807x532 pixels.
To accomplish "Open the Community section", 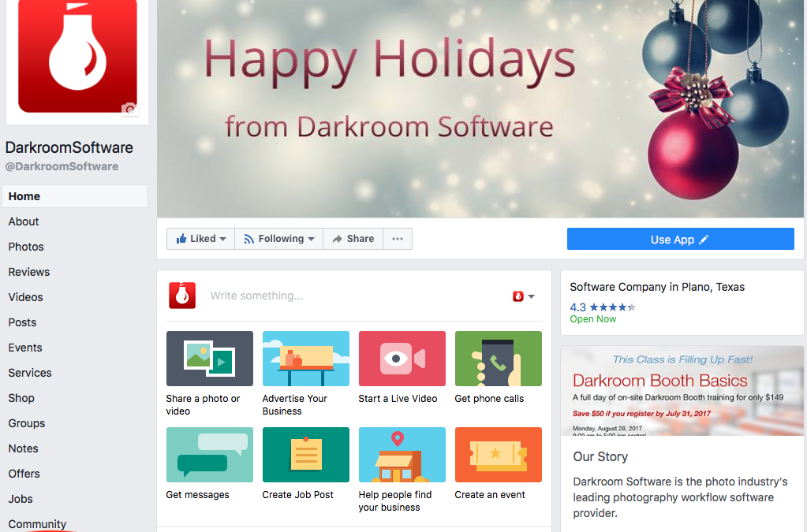I will click(37, 524).
